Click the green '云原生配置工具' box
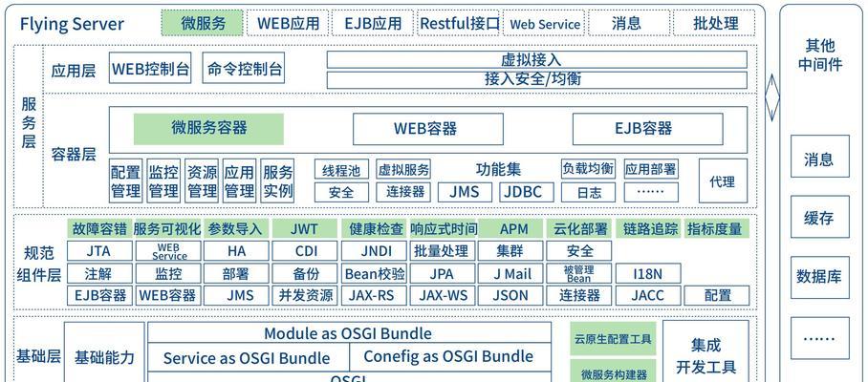 pyautogui.click(x=614, y=339)
